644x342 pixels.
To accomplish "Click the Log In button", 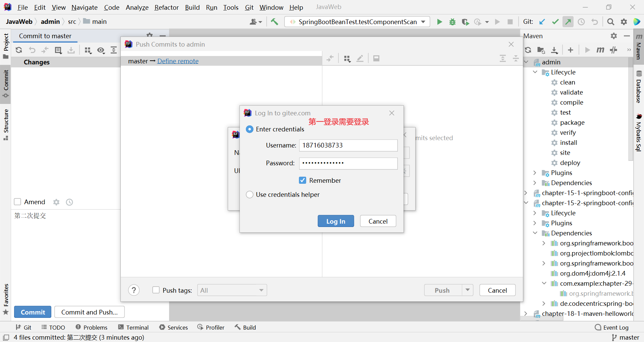I will tap(336, 221).
